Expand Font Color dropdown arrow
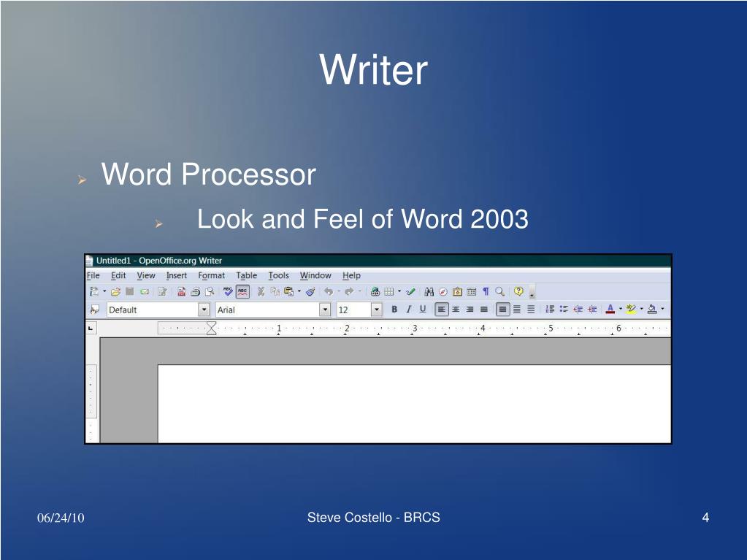Viewport: 747px width, 560px height. (620, 310)
